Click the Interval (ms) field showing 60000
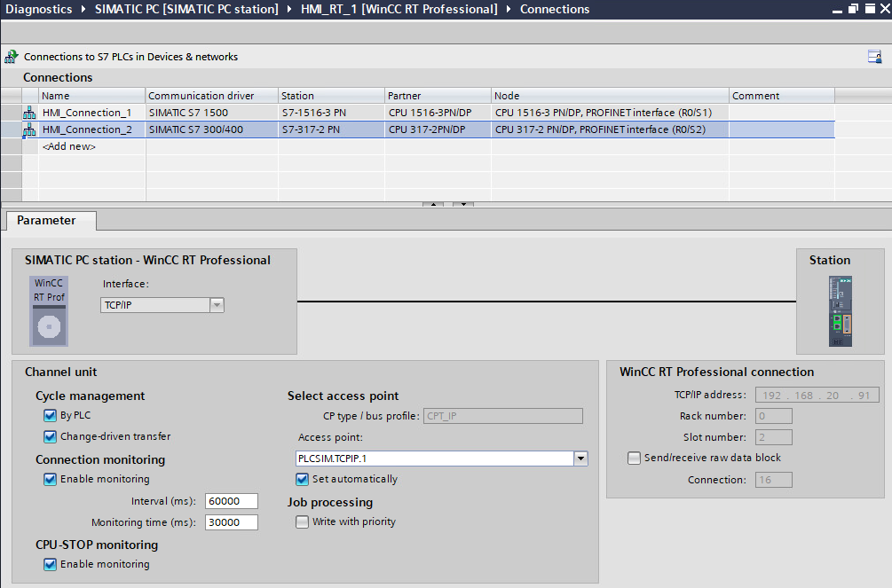 232,501
